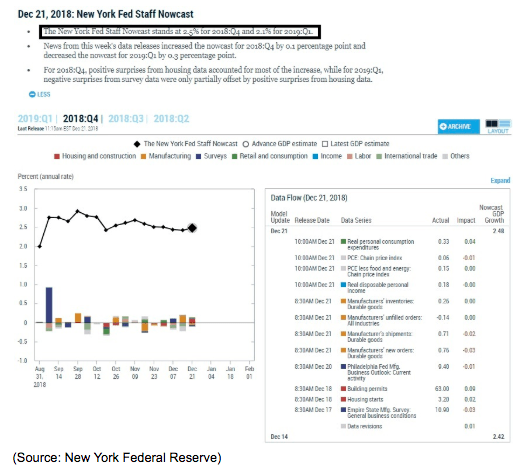The width and height of the screenshot is (522, 470).
Task: Toggle Income legend item
Action: click(327, 156)
